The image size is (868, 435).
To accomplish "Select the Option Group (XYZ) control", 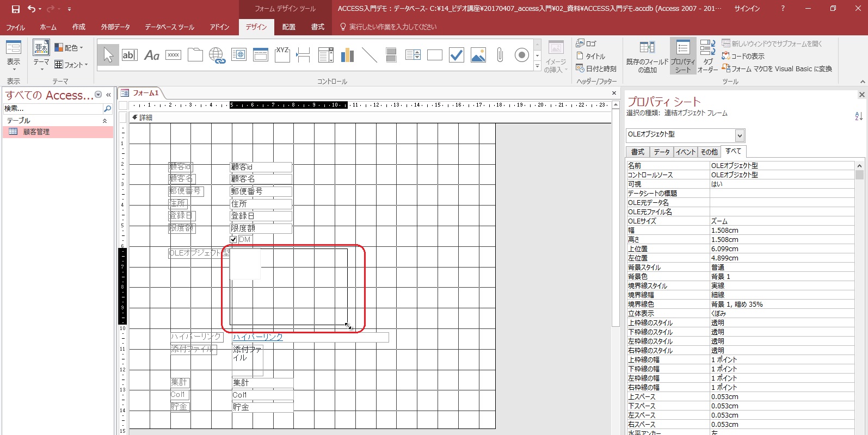I will click(x=282, y=55).
